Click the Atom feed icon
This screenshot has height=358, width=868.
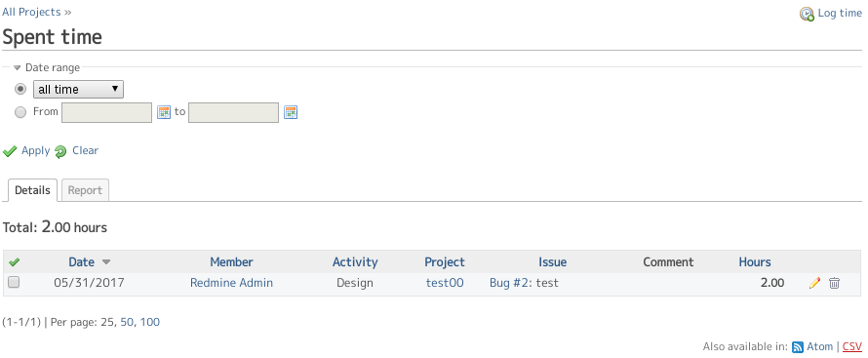tap(798, 347)
